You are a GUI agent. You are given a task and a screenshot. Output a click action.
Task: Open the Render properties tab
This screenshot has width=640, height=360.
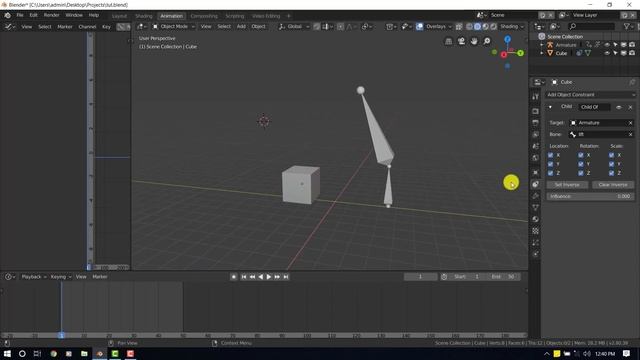pyautogui.click(x=536, y=111)
